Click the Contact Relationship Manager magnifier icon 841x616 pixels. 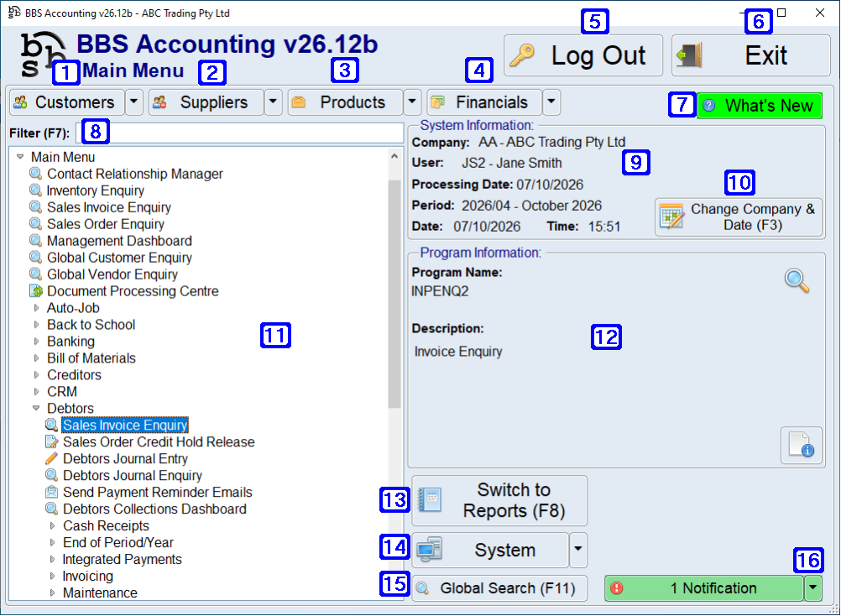(x=36, y=174)
